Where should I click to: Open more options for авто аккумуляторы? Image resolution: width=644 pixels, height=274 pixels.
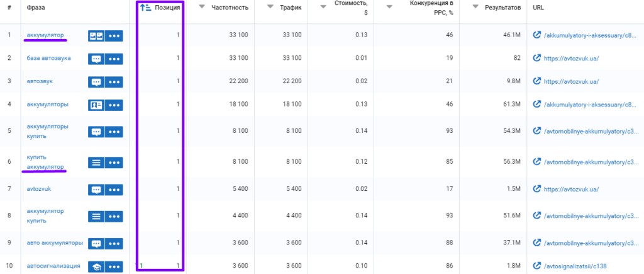(x=114, y=243)
